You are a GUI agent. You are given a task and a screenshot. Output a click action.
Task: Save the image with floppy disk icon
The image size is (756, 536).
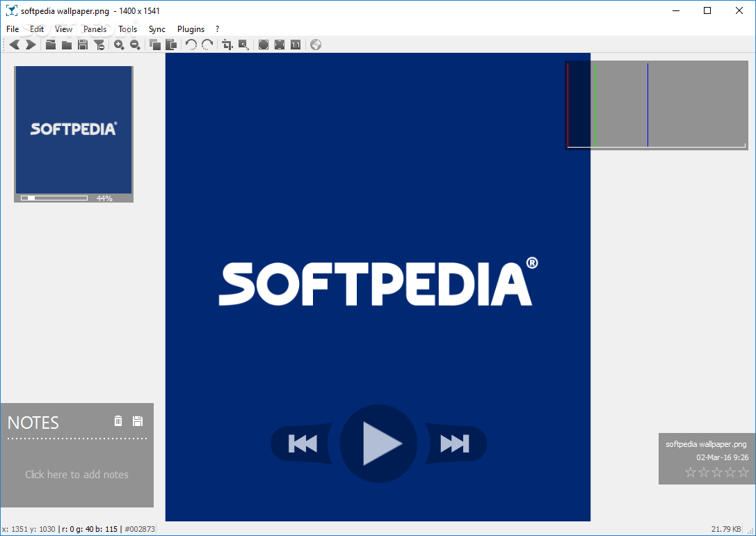(x=83, y=45)
